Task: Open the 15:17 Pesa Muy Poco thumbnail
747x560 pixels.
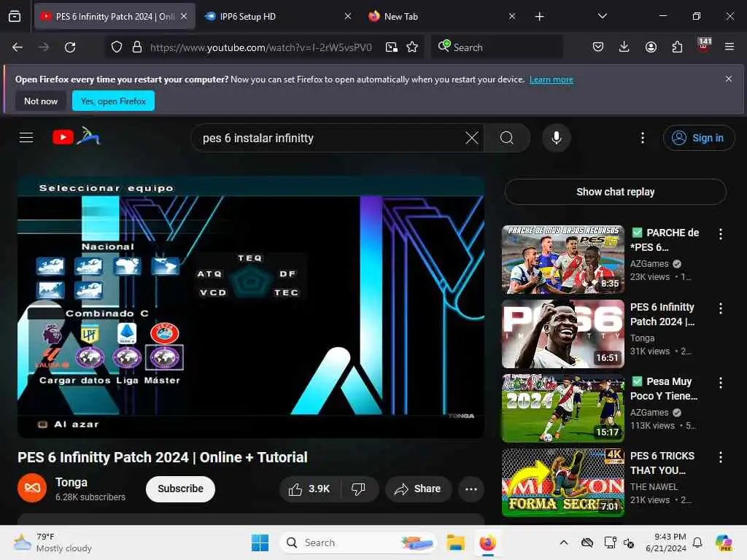Action: [562, 408]
